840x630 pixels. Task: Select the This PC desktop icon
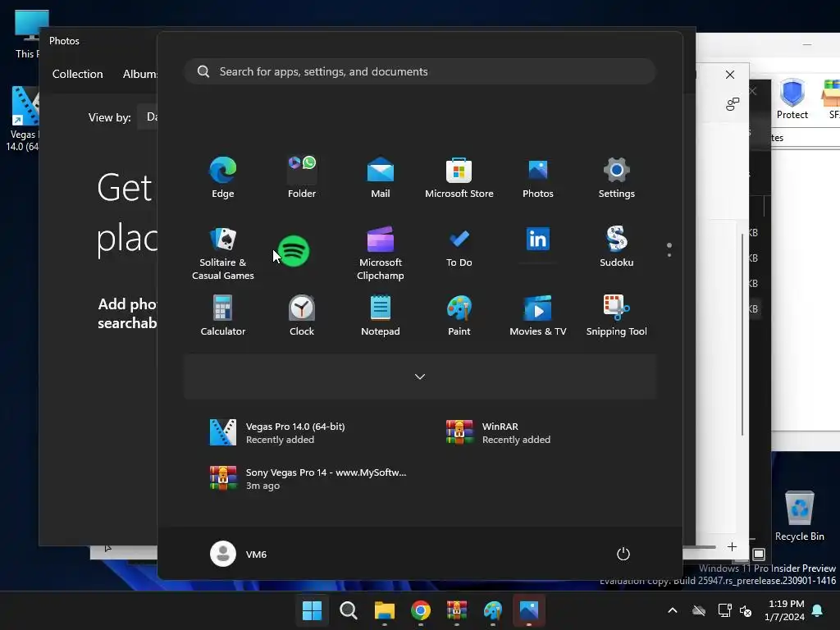click(28, 34)
